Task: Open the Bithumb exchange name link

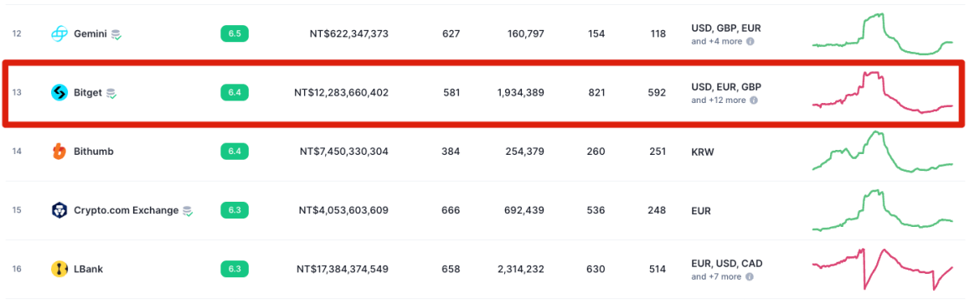Action: pyautogui.click(x=94, y=152)
